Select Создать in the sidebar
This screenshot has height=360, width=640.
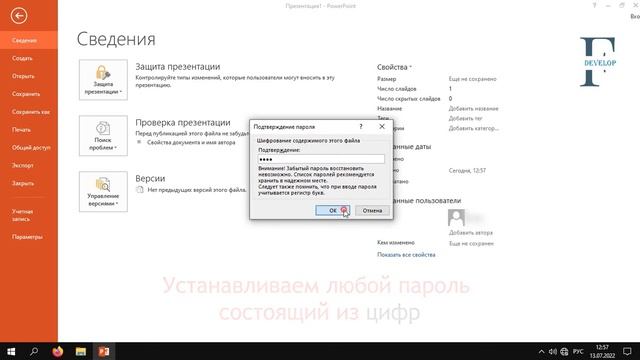tap(29, 58)
